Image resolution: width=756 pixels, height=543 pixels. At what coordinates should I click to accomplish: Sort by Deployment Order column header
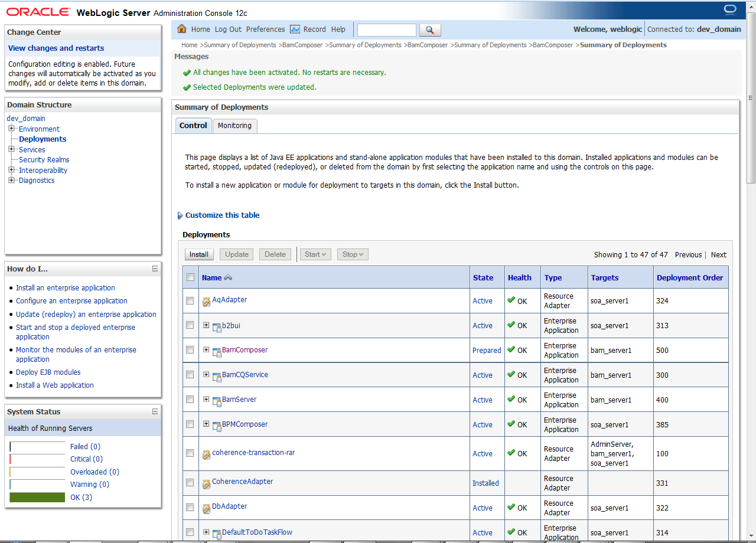click(x=690, y=278)
